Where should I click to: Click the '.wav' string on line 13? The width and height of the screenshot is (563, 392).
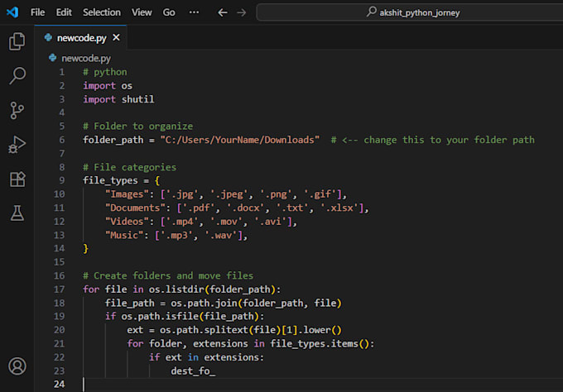point(221,235)
